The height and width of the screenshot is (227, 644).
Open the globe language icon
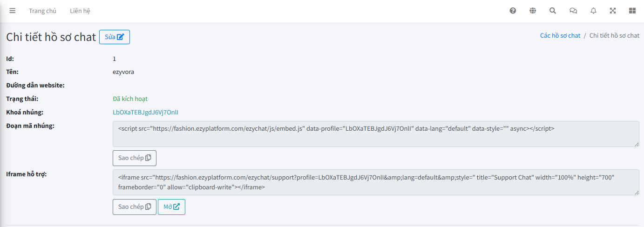point(533,11)
